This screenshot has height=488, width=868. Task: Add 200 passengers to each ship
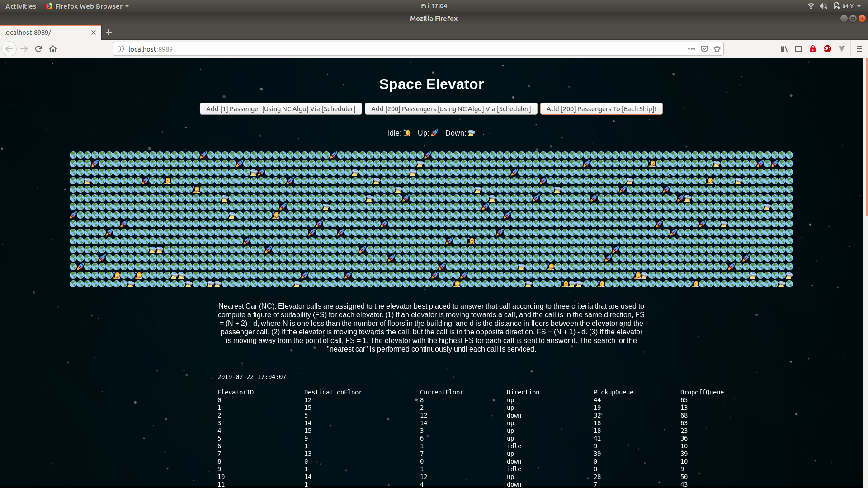601,109
